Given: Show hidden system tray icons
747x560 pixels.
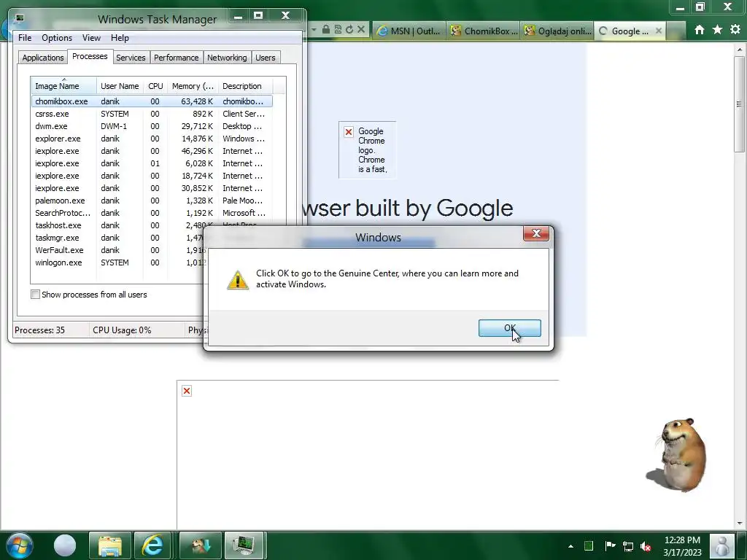Looking at the screenshot, I should 570,546.
